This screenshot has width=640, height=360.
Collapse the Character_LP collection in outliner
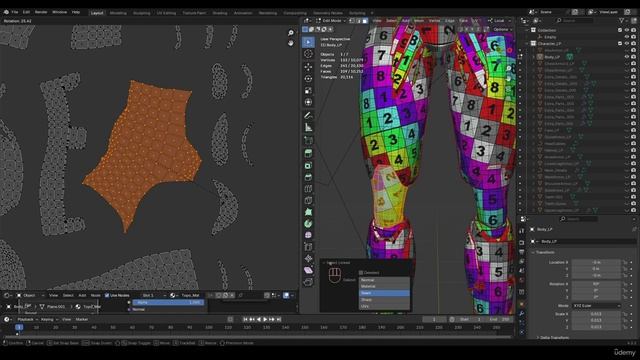[527, 43]
